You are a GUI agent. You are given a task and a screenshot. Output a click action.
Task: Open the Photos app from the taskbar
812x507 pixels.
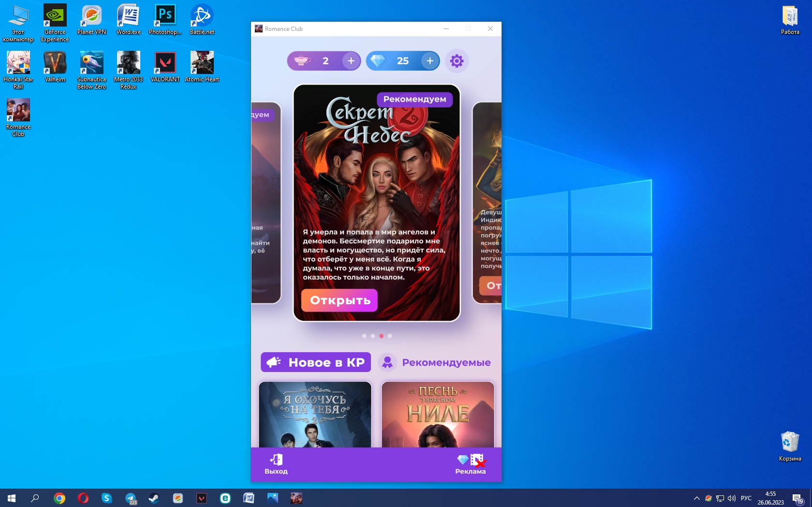[x=272, y=498]
